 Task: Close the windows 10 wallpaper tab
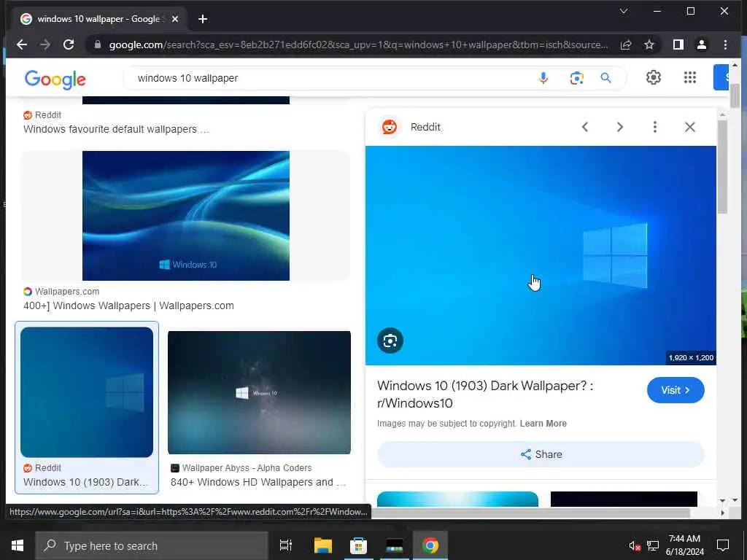[175, 19]
